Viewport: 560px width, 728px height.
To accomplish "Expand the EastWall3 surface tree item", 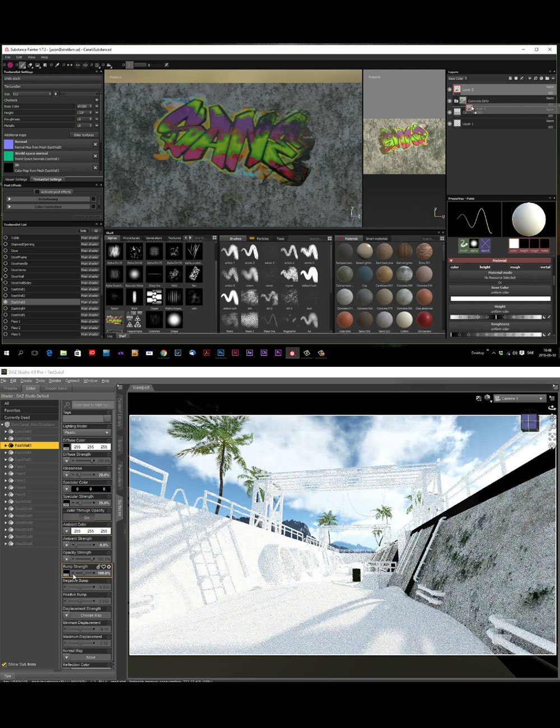I will pyautogui.click(x=6, y=445).
